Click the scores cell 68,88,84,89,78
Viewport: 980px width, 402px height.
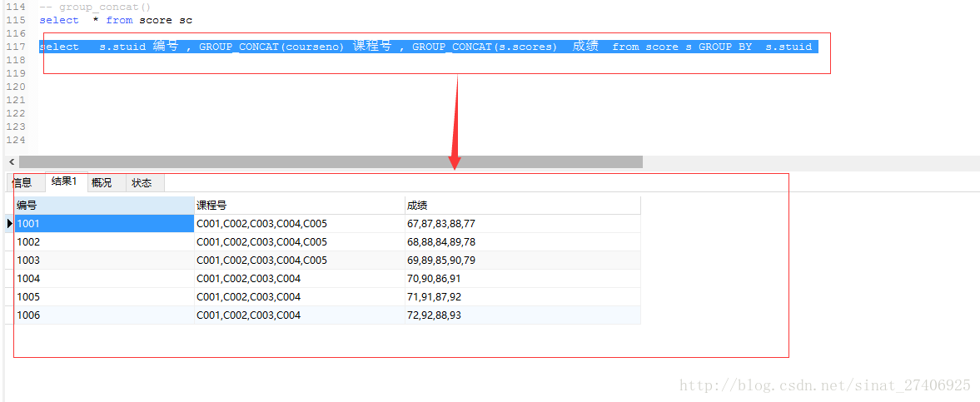coord(523,241)
